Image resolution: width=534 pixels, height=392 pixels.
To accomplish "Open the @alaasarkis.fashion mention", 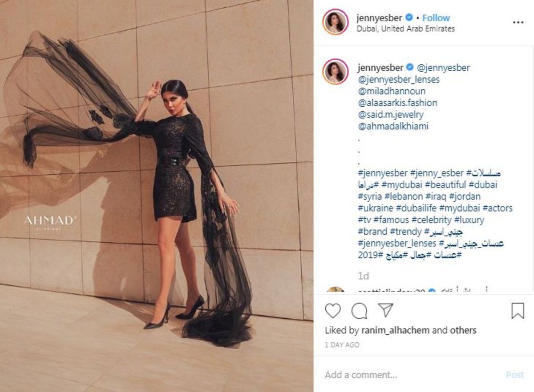I will click(397, 103).
